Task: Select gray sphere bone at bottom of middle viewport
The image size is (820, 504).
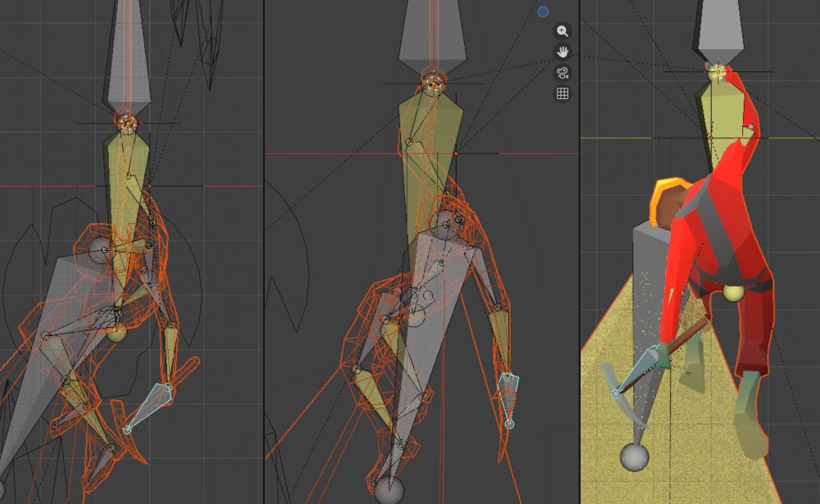Action: pyautogui.click(x=389, y=489)
